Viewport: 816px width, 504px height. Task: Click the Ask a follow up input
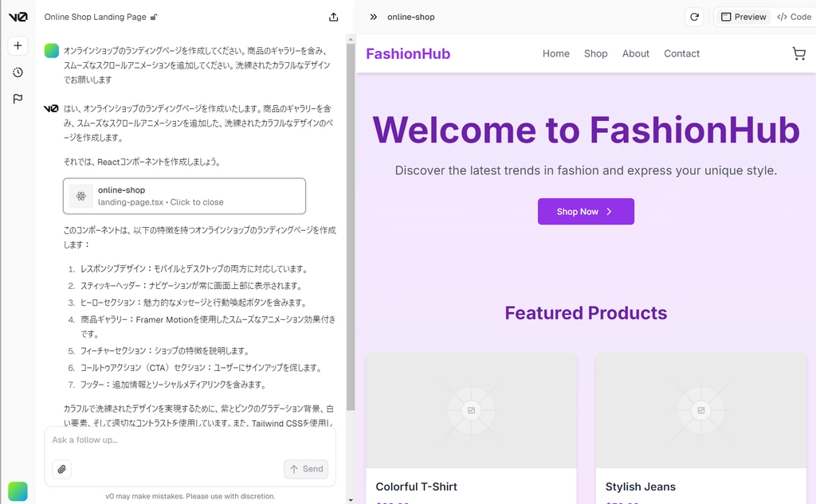(x=190, y=440)
